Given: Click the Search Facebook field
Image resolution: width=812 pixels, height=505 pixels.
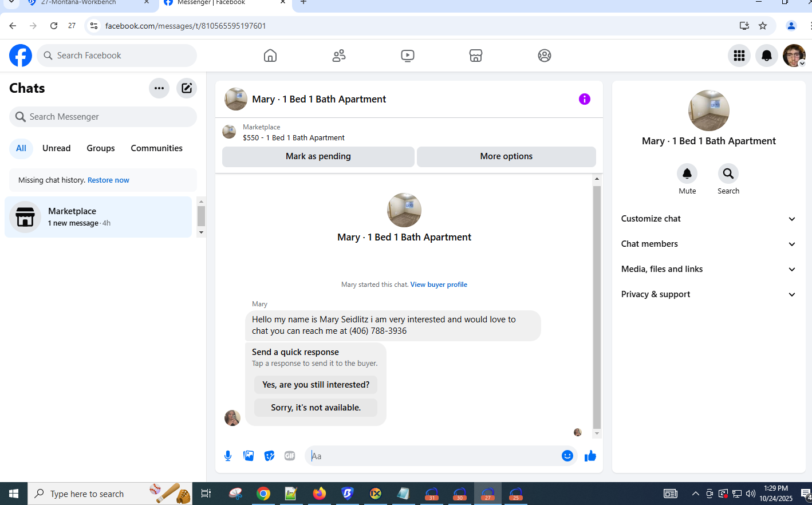Looking at the screenshot, I should click(x=117, y=56).
